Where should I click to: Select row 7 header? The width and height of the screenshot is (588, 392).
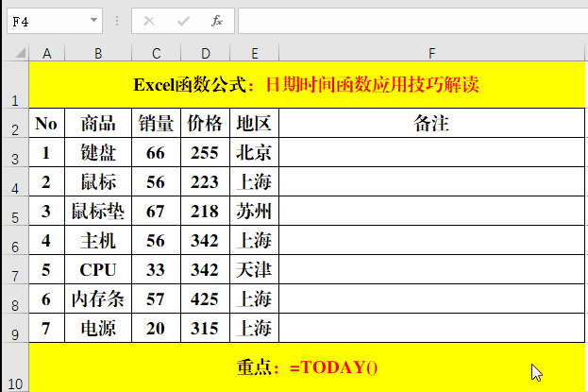pyautogui.click(x=15, y=269)
